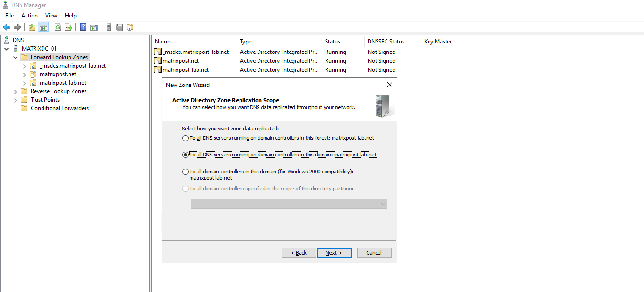Sort zones by Name column header
This screenshot has height=292, width=644.
[194, 42]
